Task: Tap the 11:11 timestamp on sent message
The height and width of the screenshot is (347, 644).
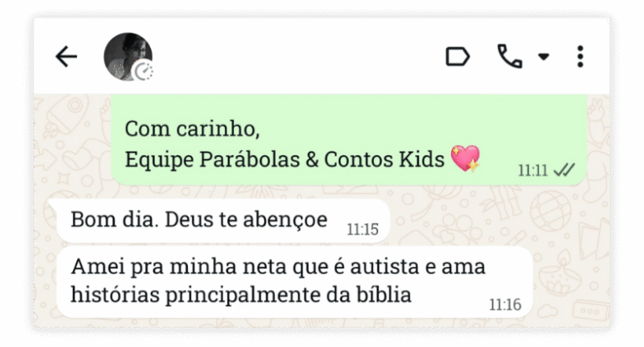Action: click(x=532, y=170)
